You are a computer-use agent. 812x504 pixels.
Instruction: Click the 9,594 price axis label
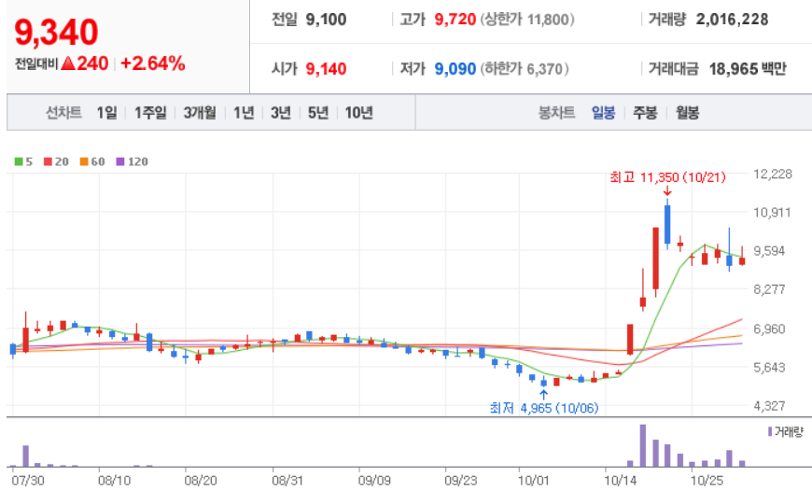coord(770,251)
